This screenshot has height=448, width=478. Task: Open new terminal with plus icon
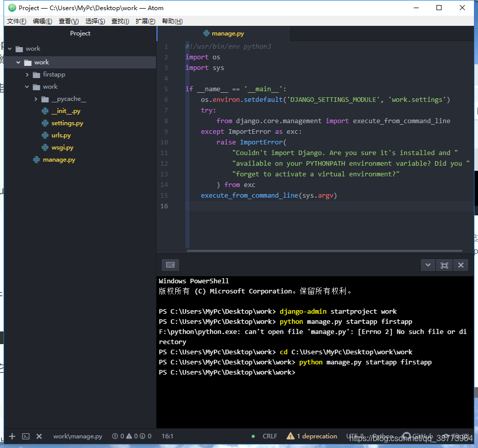(12, 436)
